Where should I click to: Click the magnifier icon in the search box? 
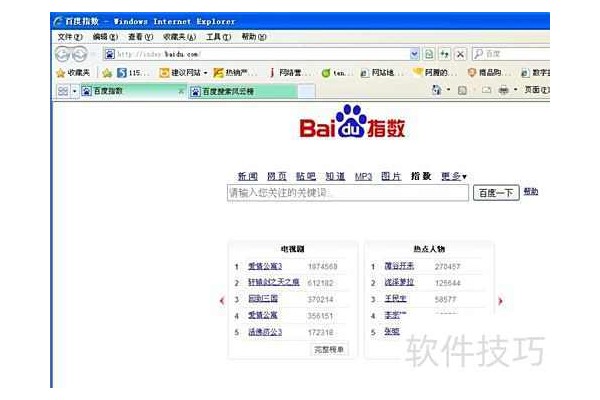point(478,54)
